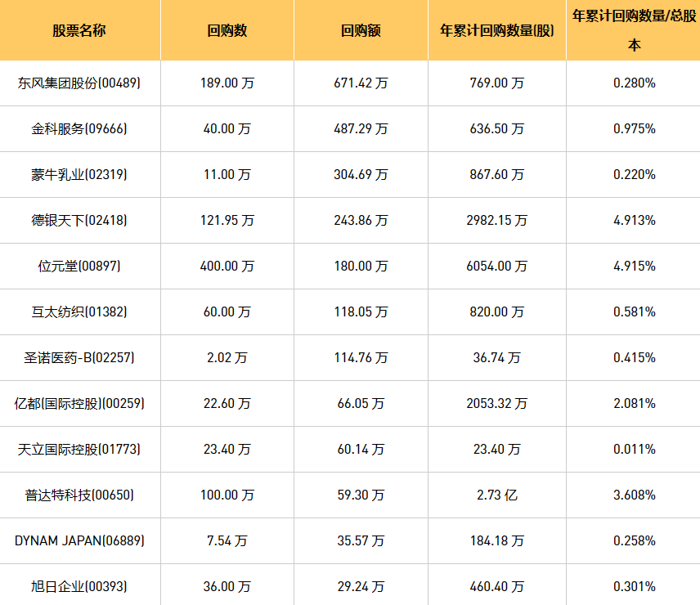
Task: Click the 4.913% ratio cell
Action: pos(634,221)
